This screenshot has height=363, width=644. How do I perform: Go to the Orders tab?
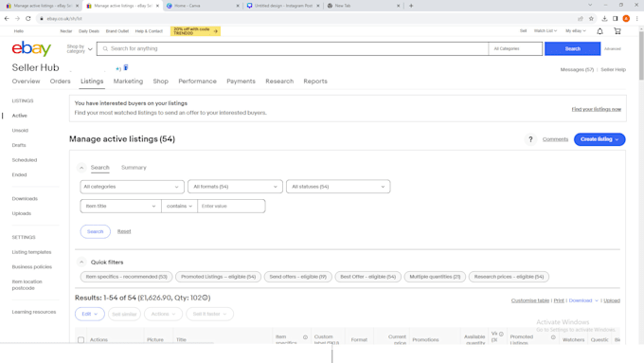click(60, 82)
